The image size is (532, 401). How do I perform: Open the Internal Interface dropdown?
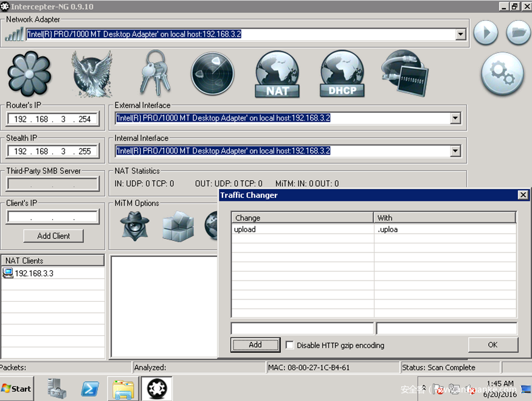point(455,151)
